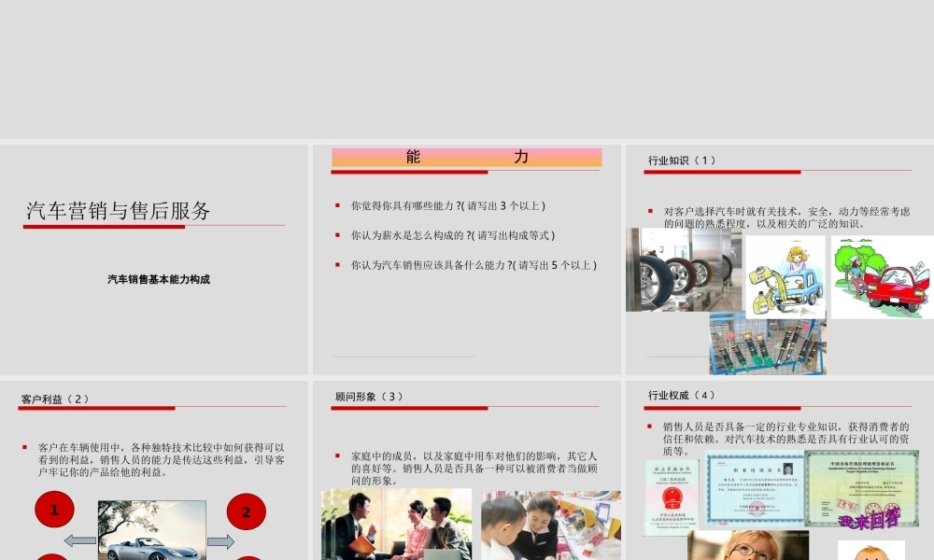Select subtitle 汽车销售基本能力构成
Image resolution: width=934 pixels, height=560 pixels.
[x=159, y=279]
